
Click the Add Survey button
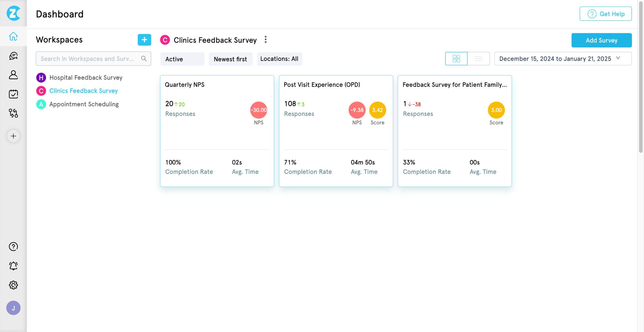point(601,40)
